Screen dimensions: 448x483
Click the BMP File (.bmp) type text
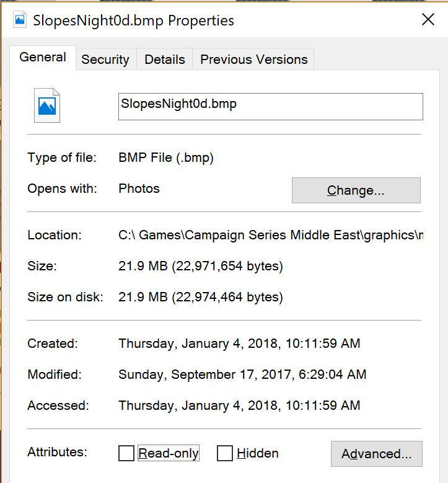coord(166,157)
